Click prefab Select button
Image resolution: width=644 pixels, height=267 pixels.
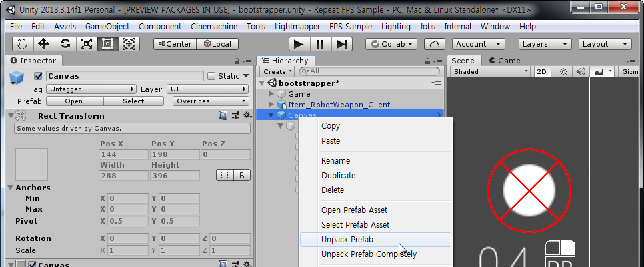[133, 101]
